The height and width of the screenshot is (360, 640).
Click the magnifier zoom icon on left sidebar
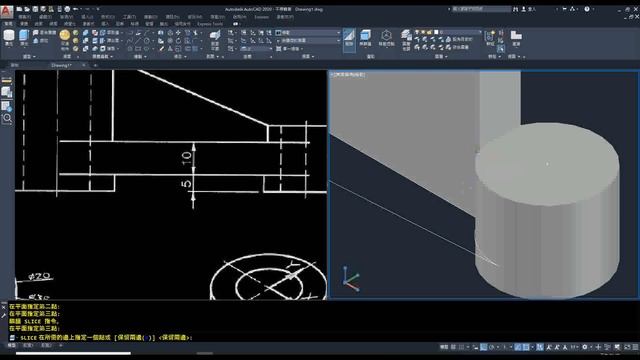coord(7,118)
